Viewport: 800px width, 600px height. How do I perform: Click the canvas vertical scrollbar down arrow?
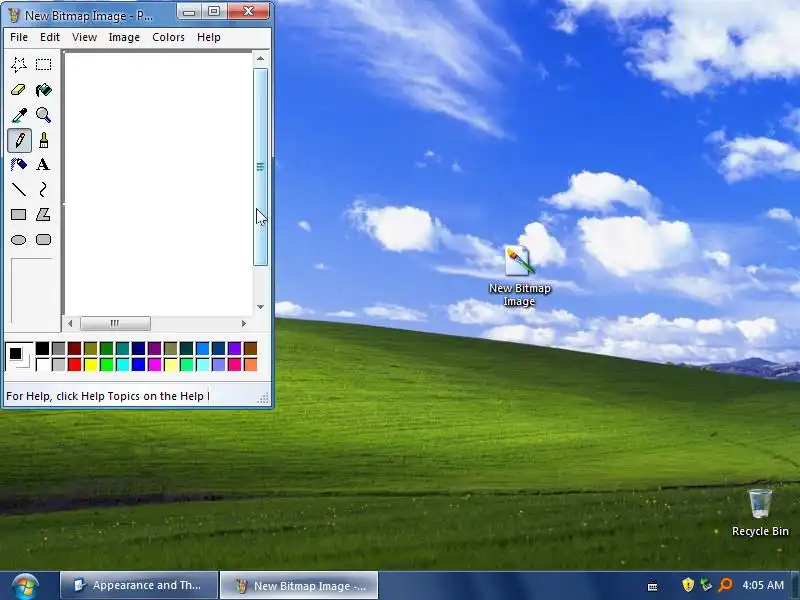tap(261, 307)
